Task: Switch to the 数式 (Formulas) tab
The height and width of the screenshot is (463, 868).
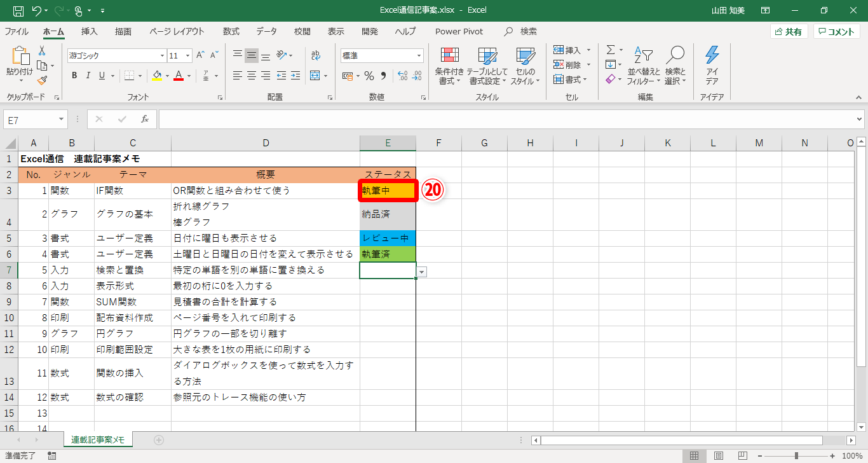Action: [231, 32]
